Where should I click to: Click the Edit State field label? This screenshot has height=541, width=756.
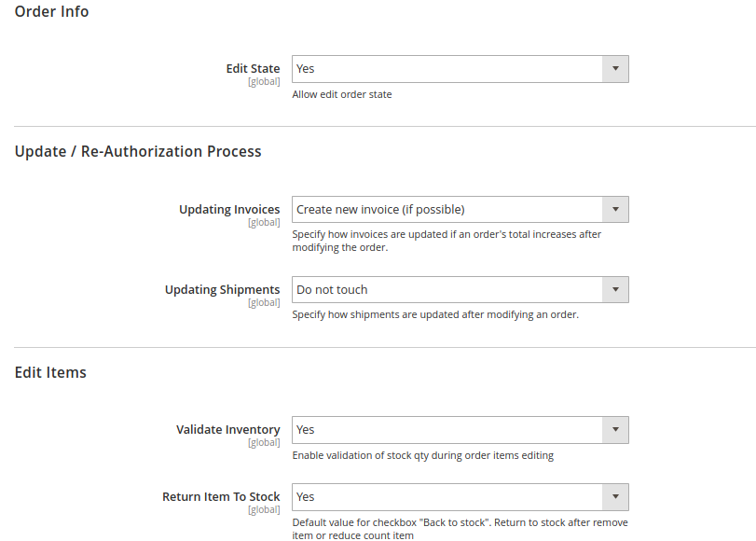(254, 68)
